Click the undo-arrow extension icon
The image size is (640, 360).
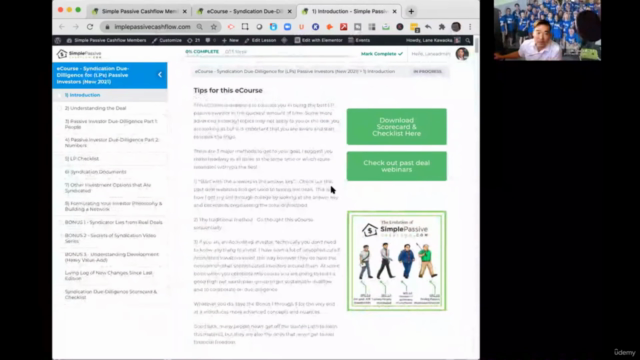[x=428, y=27]
